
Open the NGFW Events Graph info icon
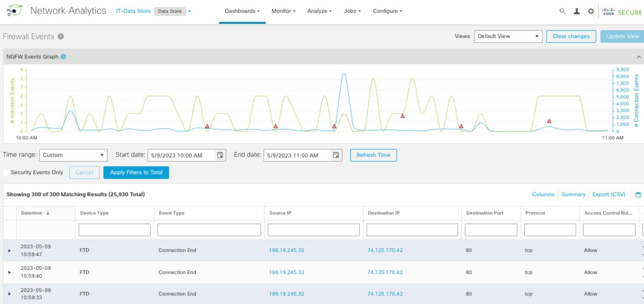point(63,56)
